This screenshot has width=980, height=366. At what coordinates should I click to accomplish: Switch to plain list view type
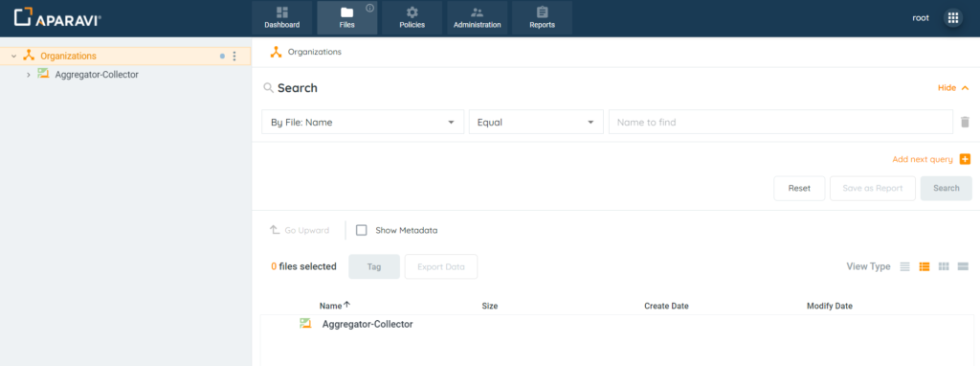[904, 266]
